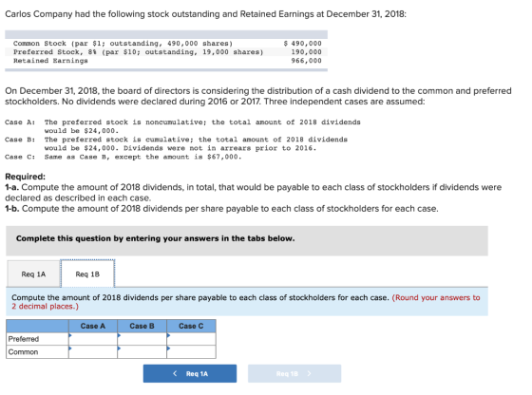
Task: Click the Common row Case B cell
Action: [142, 352]
